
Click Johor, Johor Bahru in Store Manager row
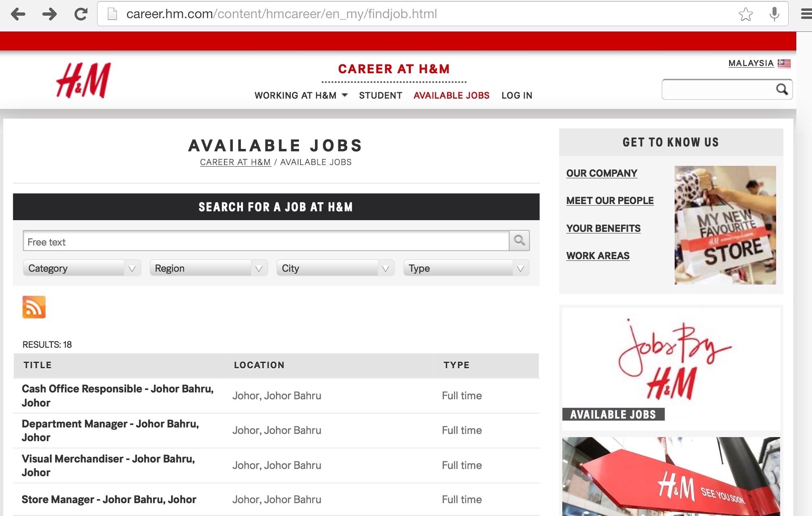tap(277, 499)
